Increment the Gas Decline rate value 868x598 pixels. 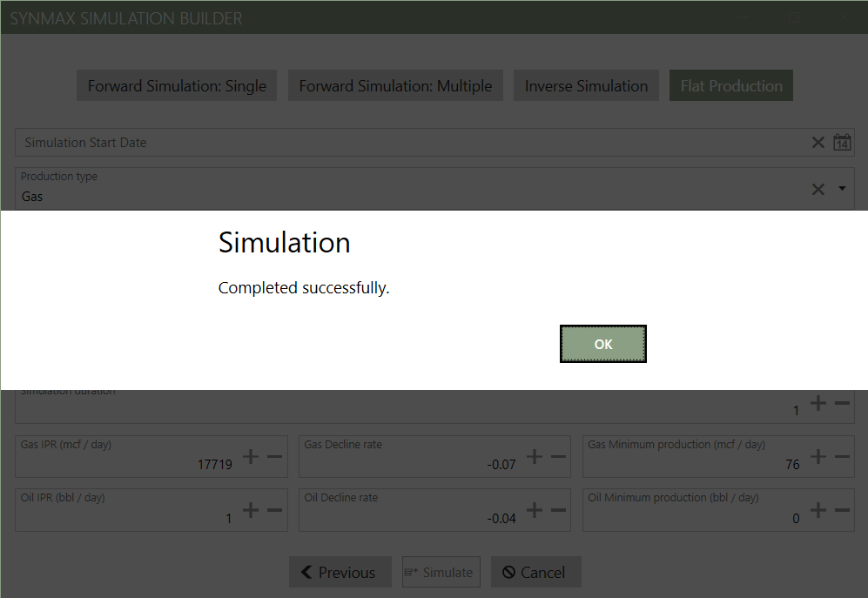pyautogui.click(x=535, y=457)
